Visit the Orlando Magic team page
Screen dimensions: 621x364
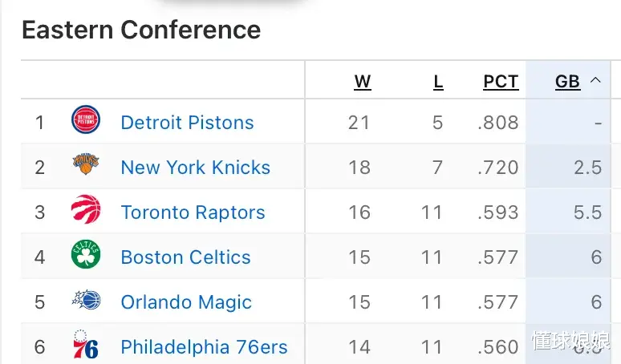click(186, 302)
